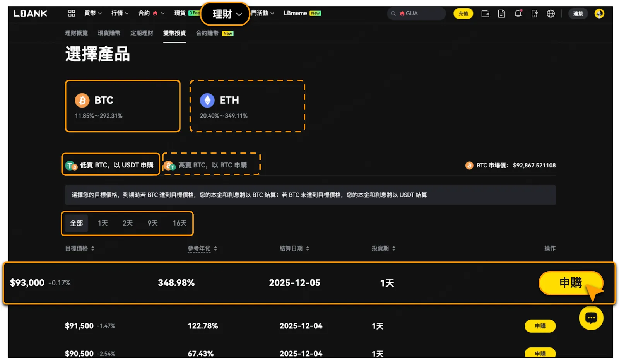
Task: Open the 理財概覽 tab
Action: 76,33
